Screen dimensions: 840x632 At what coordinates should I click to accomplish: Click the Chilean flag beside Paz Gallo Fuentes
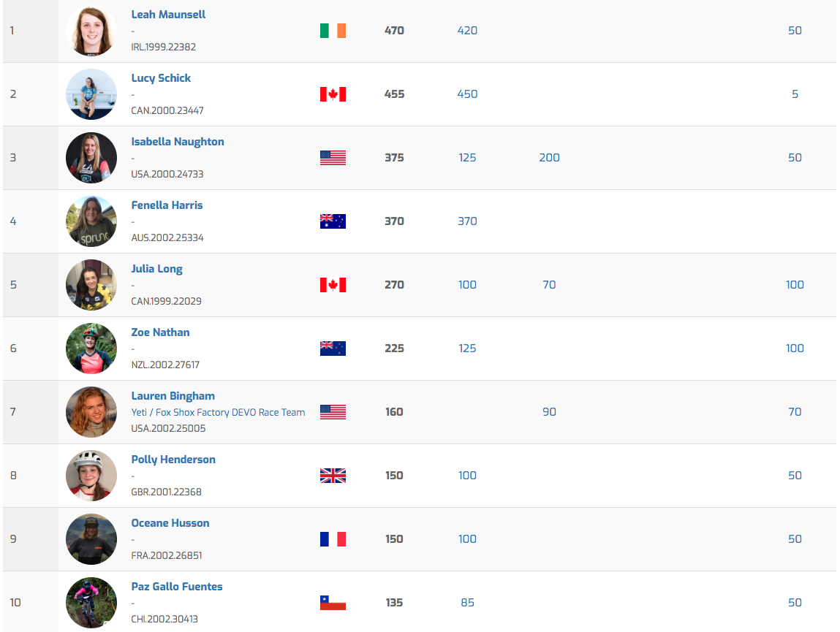[x=333, y=603]
